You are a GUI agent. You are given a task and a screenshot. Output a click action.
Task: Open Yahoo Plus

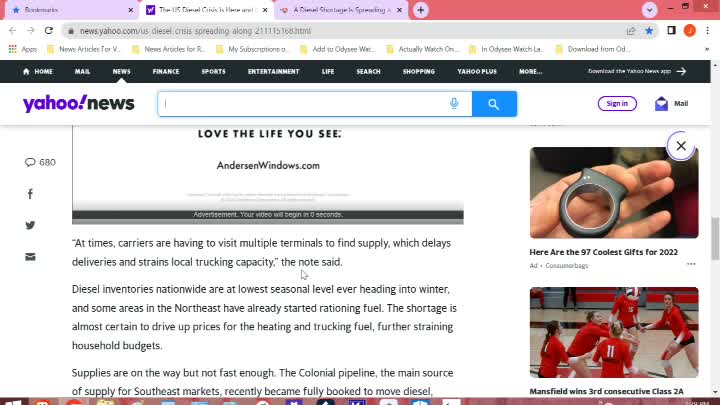tap(477, 72)
